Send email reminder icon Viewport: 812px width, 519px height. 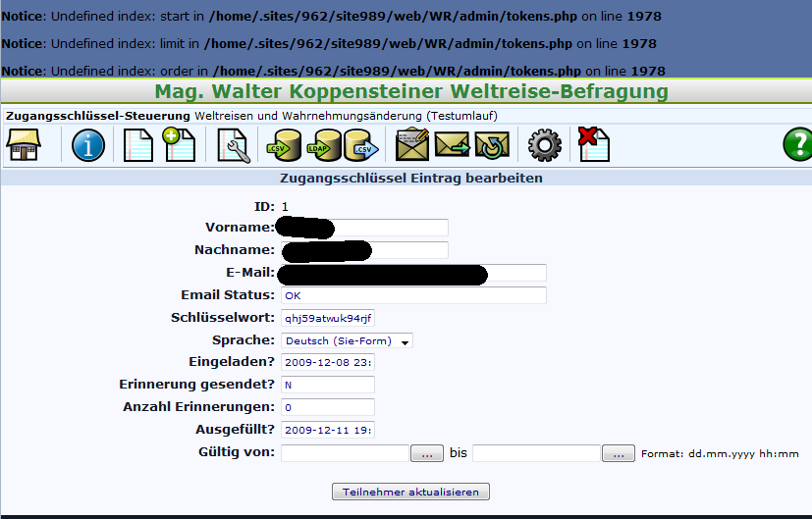click(x=492, y=145)
